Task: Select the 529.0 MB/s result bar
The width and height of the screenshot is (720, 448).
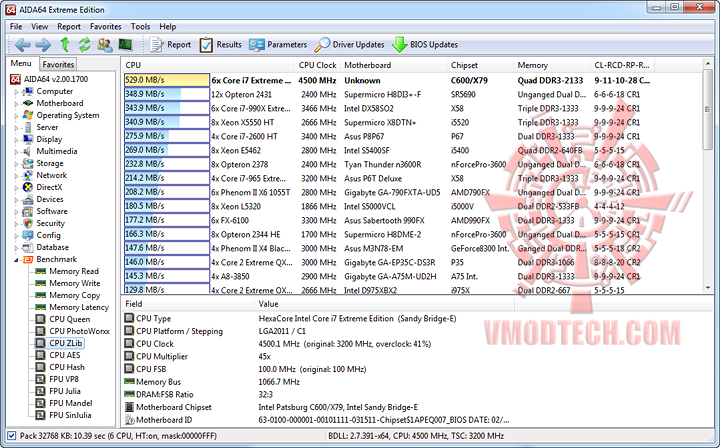Action: pos(167,80)
